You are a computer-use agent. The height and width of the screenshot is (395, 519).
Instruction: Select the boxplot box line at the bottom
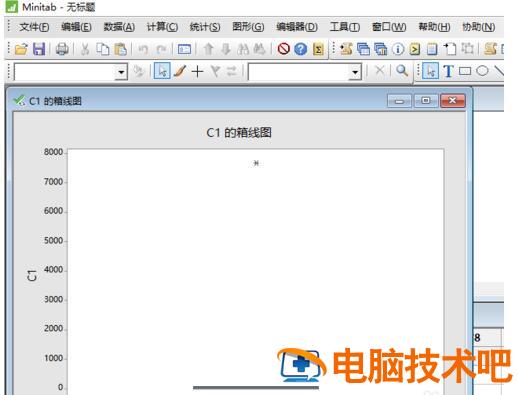coord(256,388)
